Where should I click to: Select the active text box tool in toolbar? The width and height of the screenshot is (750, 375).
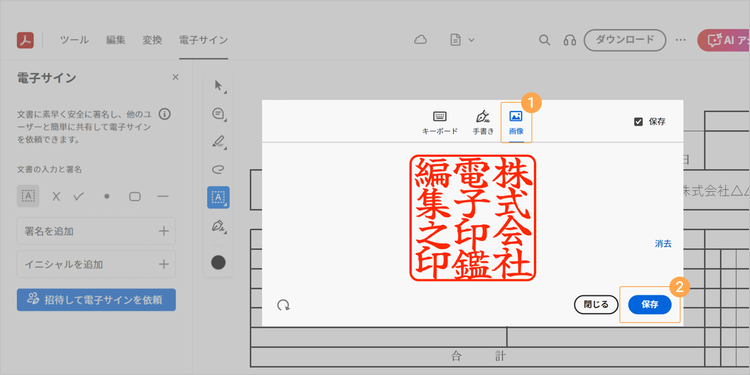[218, 197]
